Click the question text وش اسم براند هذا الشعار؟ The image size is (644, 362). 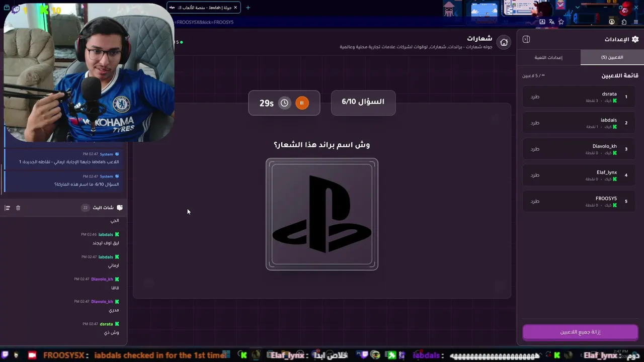(322, 145)
